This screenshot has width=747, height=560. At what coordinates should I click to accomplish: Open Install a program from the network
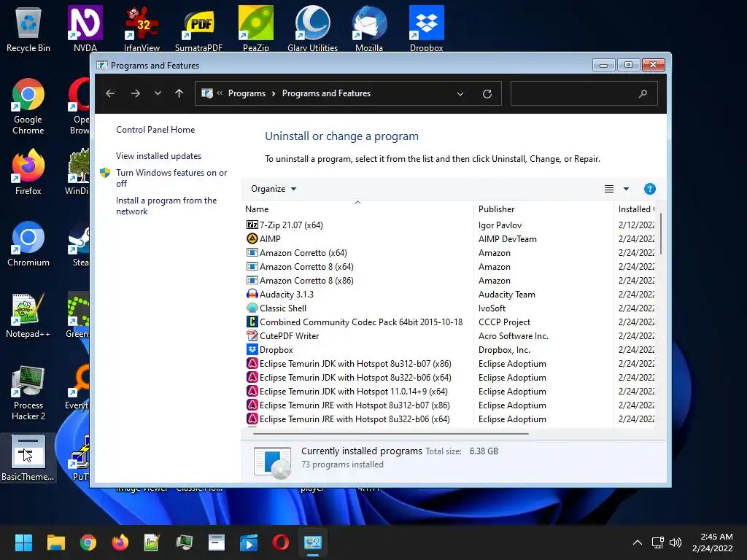166,206
